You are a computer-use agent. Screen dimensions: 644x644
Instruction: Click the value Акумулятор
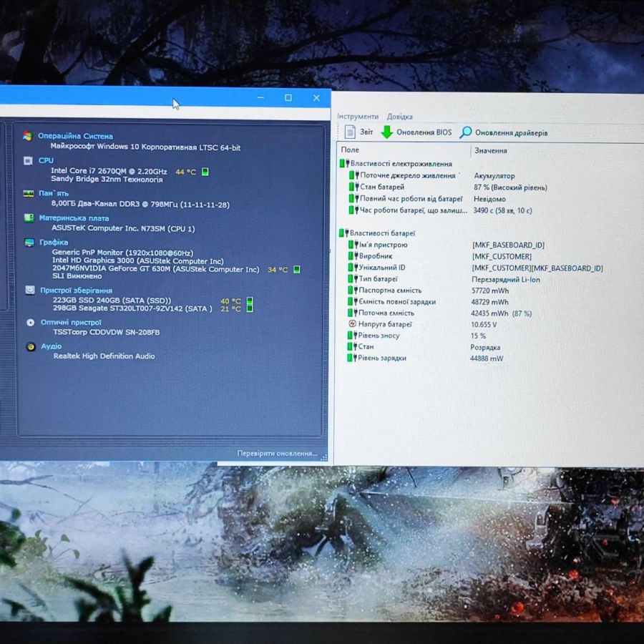(x=494, y=176)
